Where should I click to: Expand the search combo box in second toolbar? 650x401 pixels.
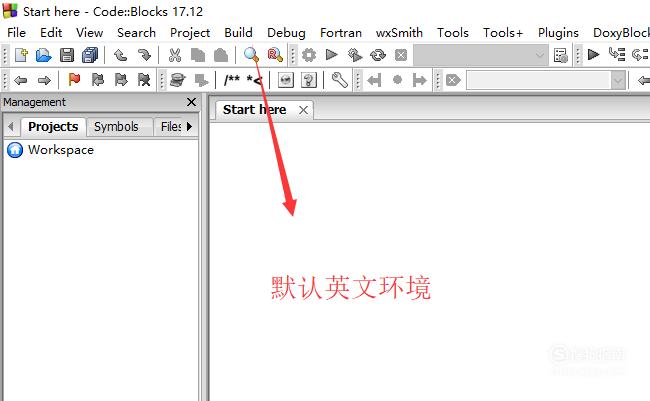pos(618,80)
